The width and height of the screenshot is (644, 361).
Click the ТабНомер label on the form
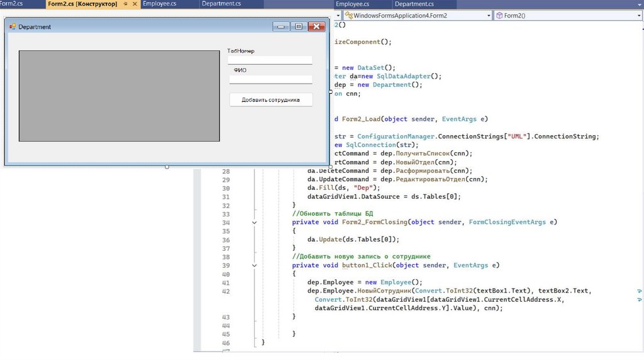click(x=241, y=51)
